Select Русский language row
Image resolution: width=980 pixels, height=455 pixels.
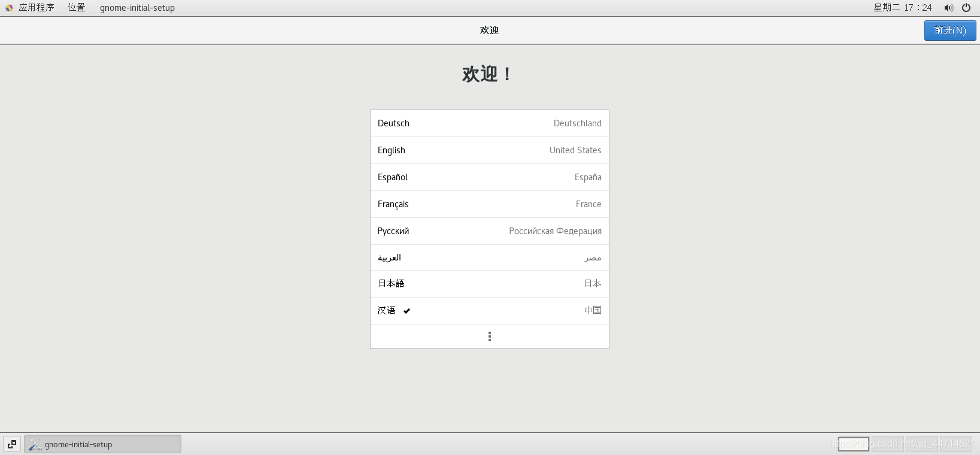click(x=490, y=231)
